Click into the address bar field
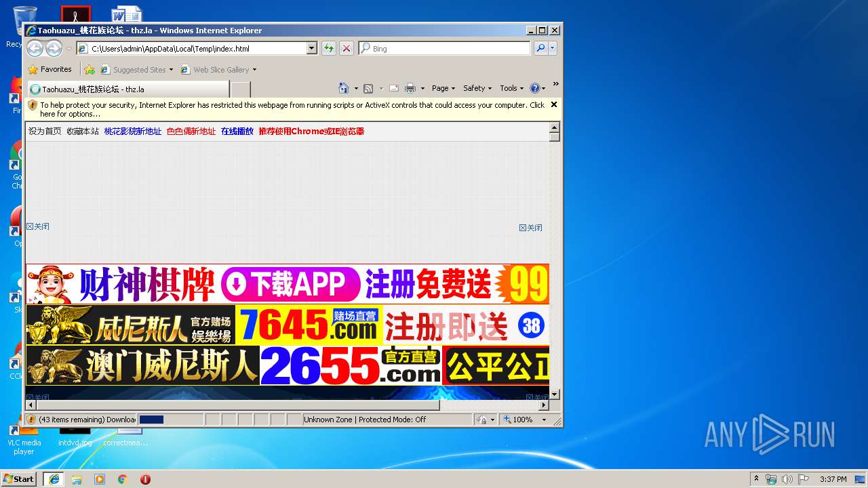The height and width of the screenshot is (488, 868). [197, 48]
